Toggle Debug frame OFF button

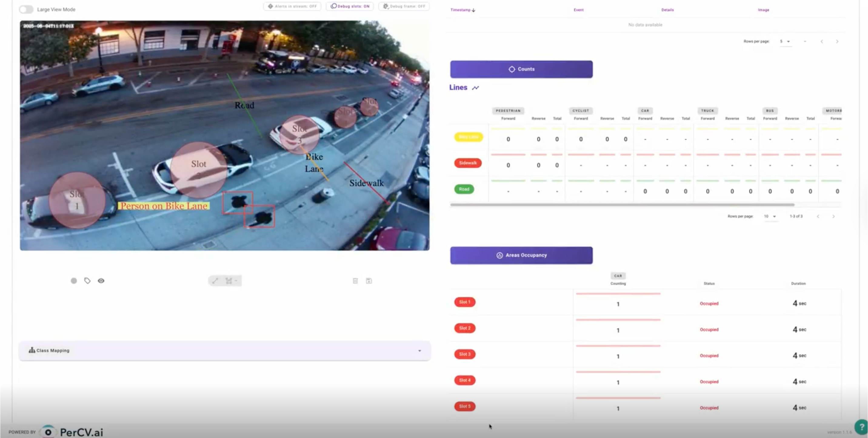point(404,6)
